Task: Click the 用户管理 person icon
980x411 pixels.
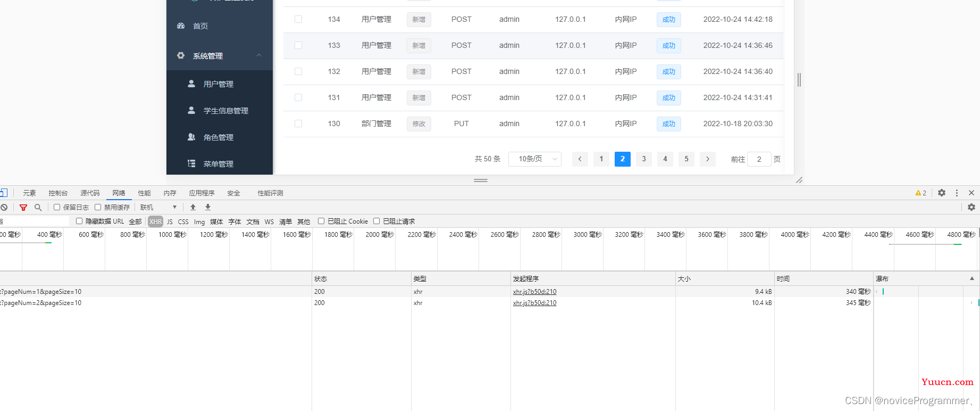Action: point(191,84)
